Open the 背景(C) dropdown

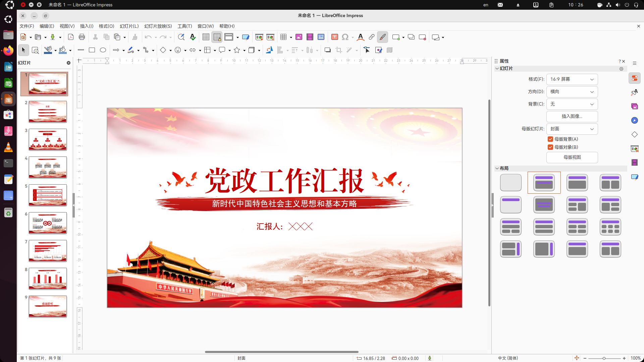pyautogui.click(x=572, y=104)
